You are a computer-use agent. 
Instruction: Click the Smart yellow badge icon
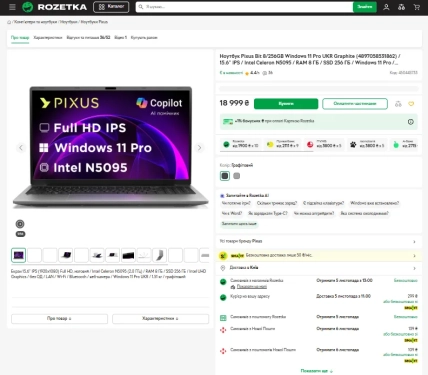tap(223, 256)
